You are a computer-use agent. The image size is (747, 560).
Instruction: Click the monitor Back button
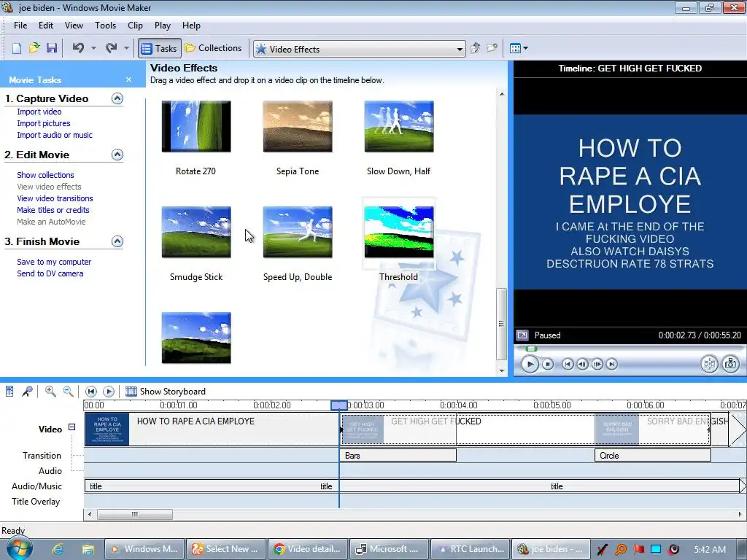568,365
